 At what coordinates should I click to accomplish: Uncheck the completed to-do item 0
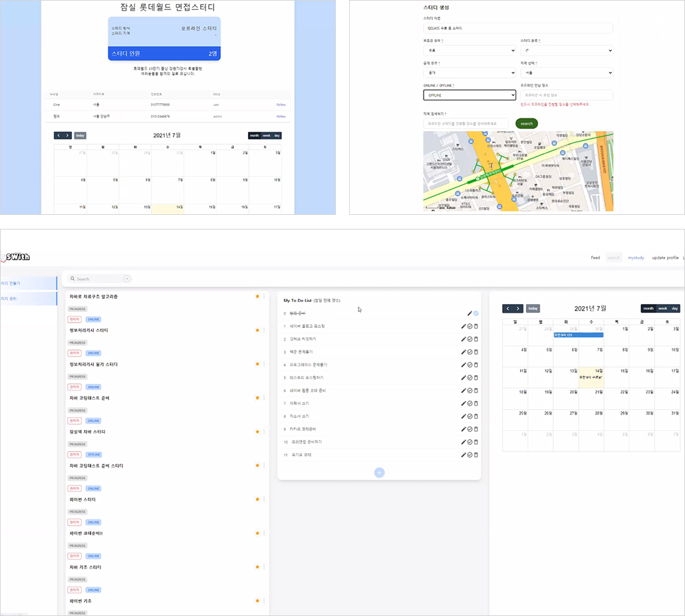pyautogui.click(x=476, y=313)
